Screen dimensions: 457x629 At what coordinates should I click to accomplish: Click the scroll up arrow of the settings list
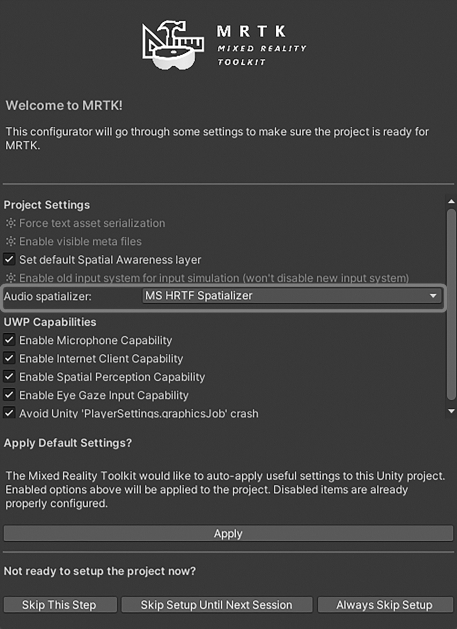[x=451, y=202]
